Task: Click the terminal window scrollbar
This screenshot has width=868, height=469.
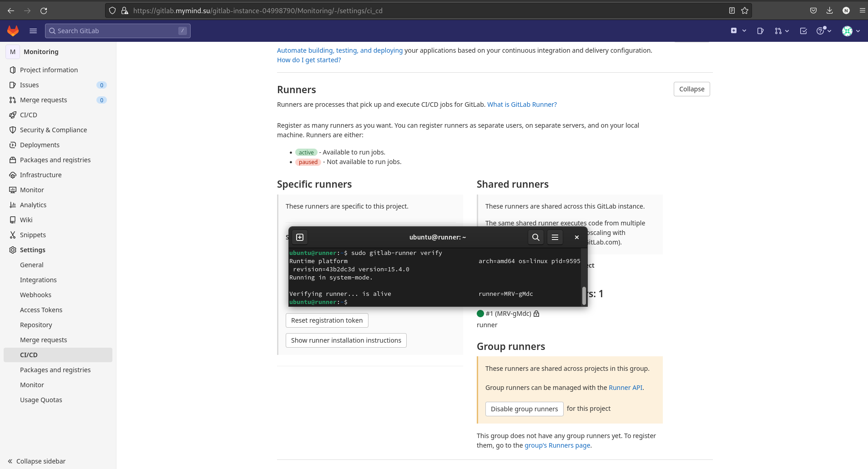Action: (584, 295)
